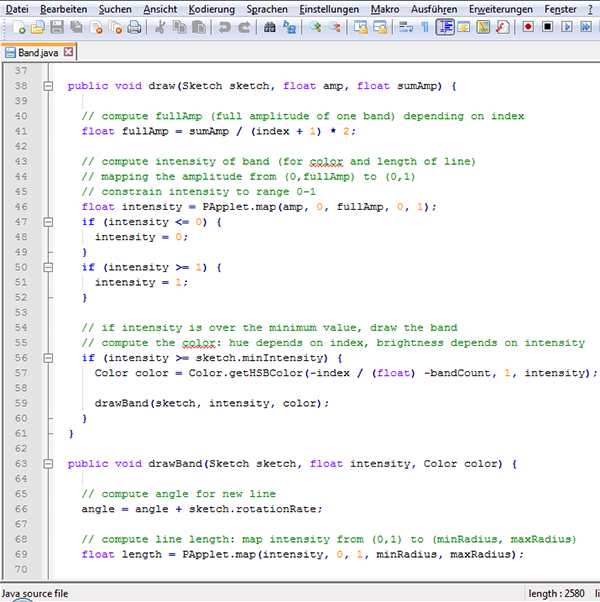Open the Kodierung menu
Image resolution: width=600 pixels, height=602 pixels.
tap(212, 9)
